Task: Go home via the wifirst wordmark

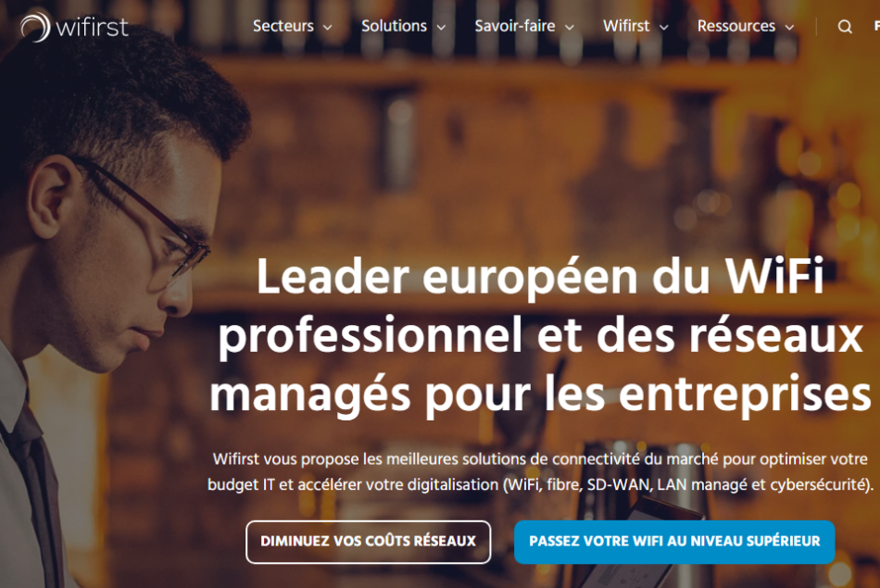Action: 92,27
